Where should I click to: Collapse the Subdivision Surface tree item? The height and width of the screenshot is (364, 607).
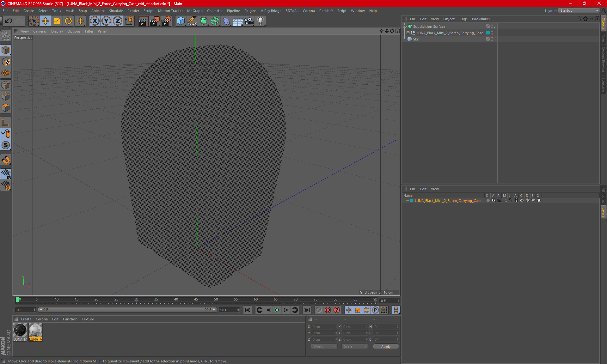(405, 27)
